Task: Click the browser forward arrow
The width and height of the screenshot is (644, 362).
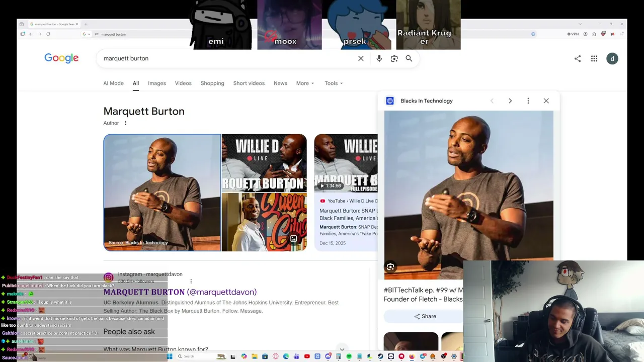Action: click(x=40, y=34)
